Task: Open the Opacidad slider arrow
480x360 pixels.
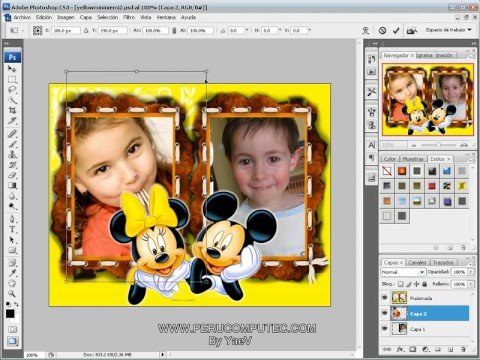Action: pos(471,272)
